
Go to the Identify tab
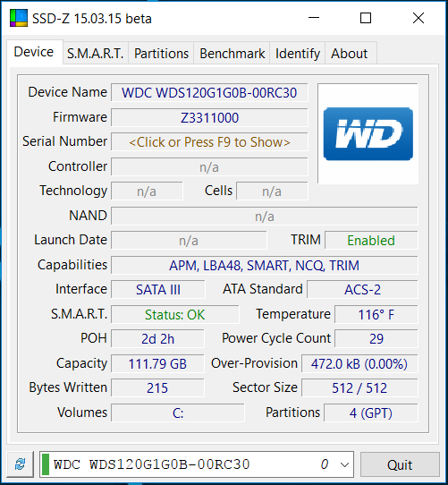coord(298,54)
